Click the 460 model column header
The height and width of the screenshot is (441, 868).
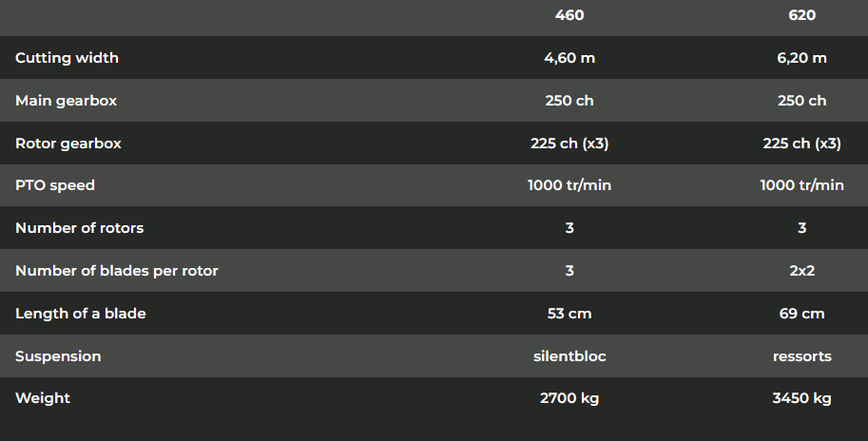[569, 15]
